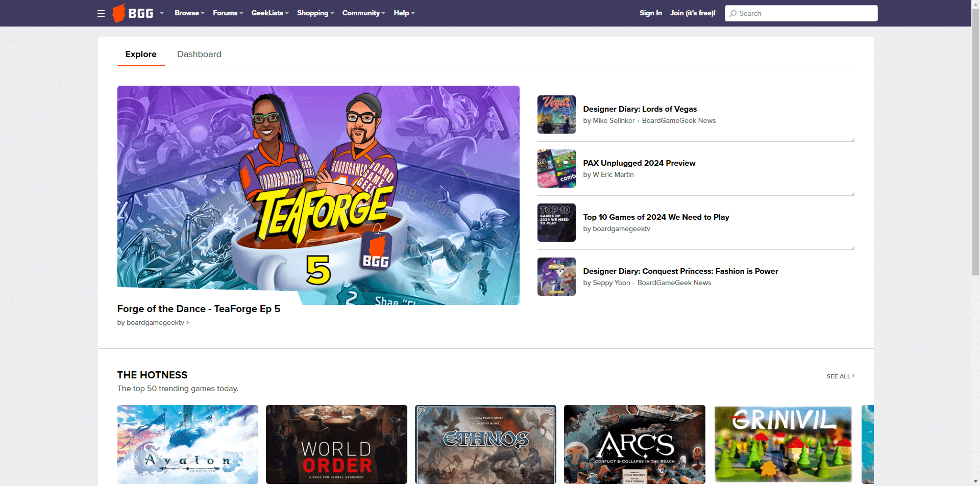Open the Lords of Vegas thumbnail
Viewport: 980px width, 486px height.
(x=556, y=114)
